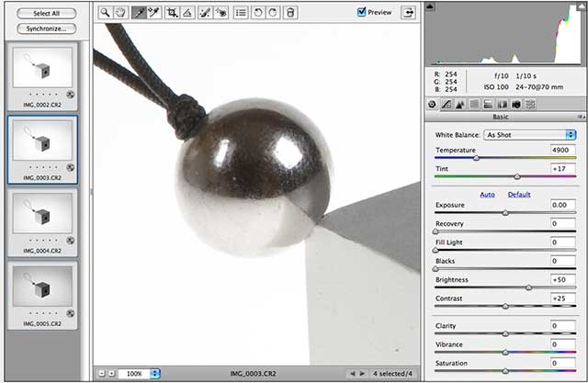Click the Brightness slider handle
The image size is (588, 383).
click(x=529, y=287)
